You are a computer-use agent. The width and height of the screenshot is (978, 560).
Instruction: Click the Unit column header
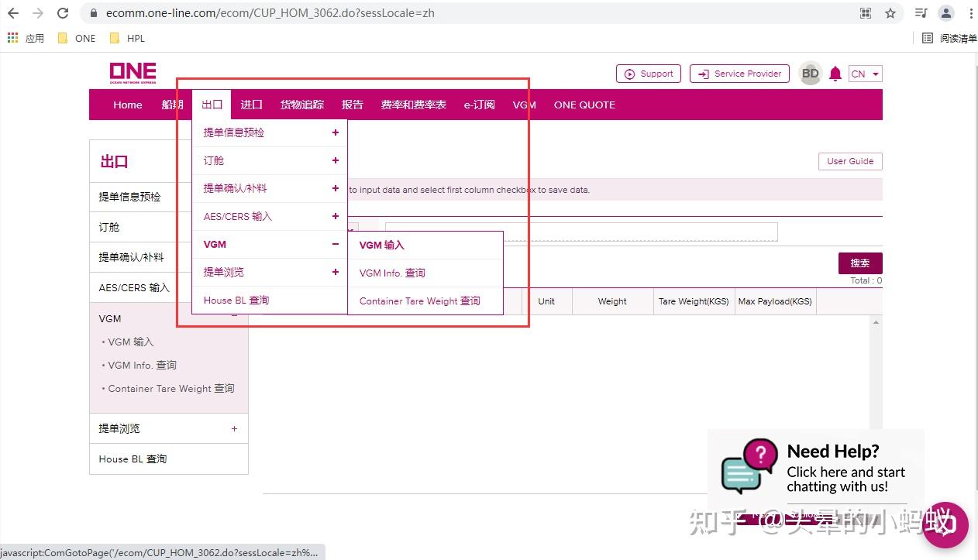546,301
